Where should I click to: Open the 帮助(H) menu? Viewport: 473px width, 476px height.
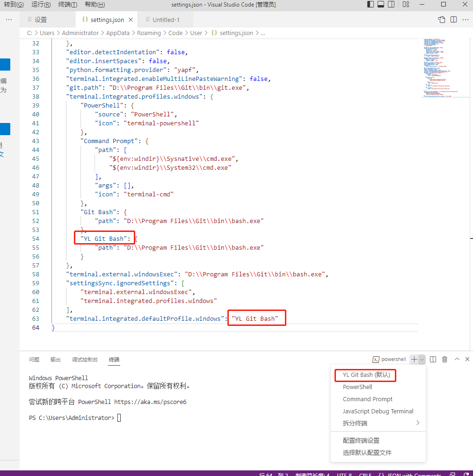tap(95, 4)
